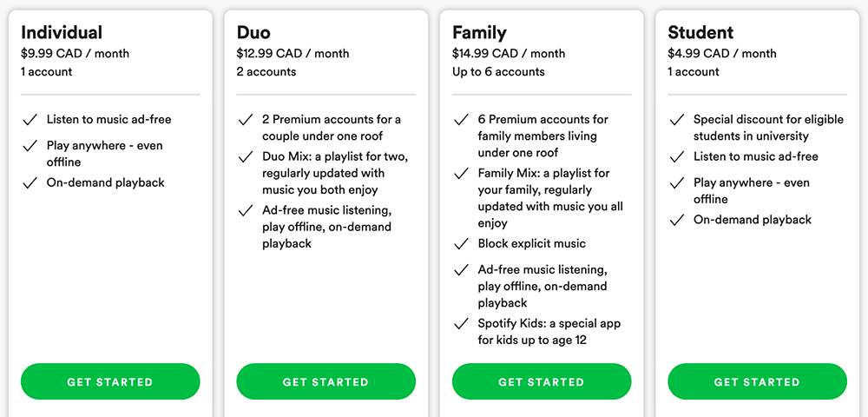868x417 pixels.
Task: Click the Individual plan heading
Action: [x=62, y=32]
